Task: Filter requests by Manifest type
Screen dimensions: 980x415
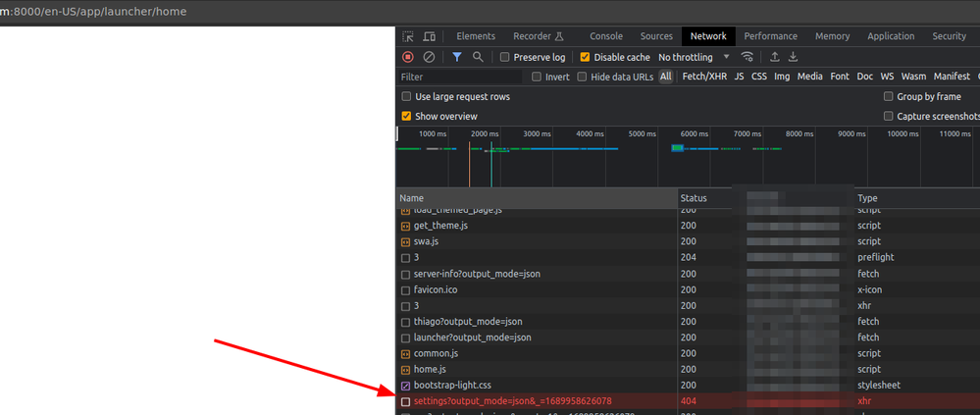Action: (952, 77)
